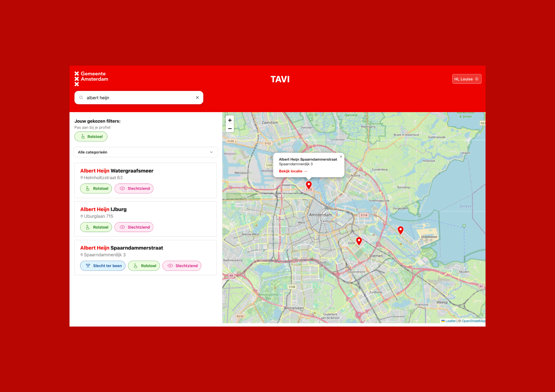The width and height of the screenshot is (555, 392).
Task: Zoom in the map
Action: tap(230, 120)
